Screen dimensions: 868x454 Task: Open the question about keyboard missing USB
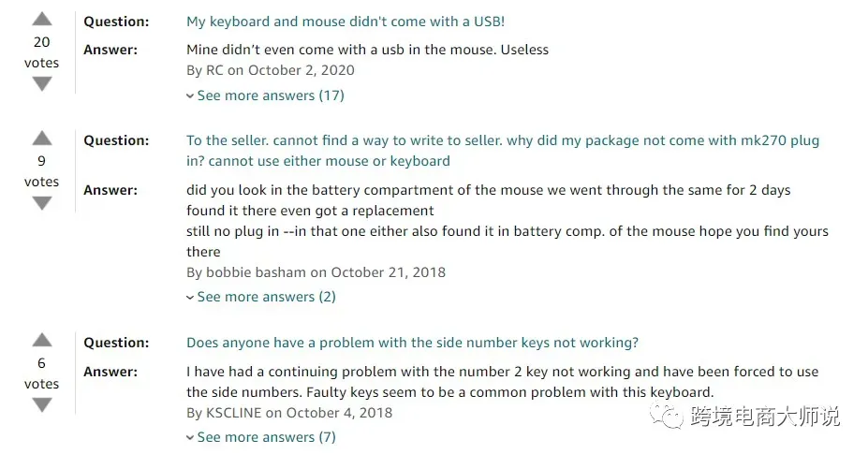click(x=346, y=22)
